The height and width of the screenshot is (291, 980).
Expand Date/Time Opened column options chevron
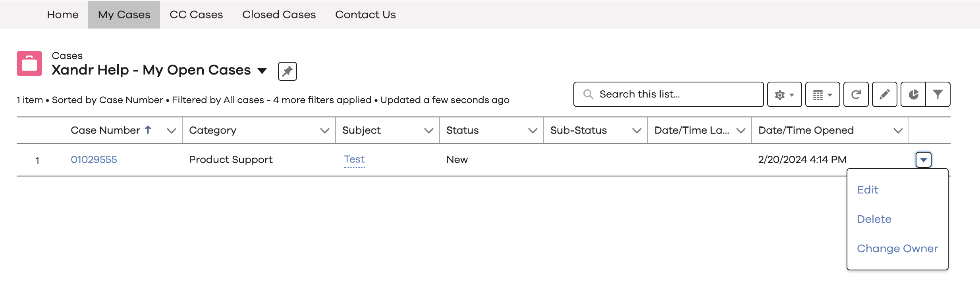pyautogui.click(x=898, y=130)
